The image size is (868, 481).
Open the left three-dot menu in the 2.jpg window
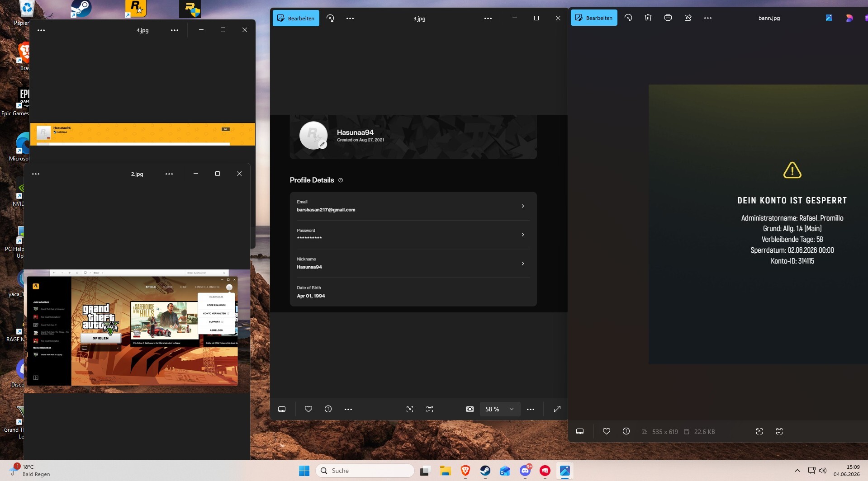[x=36, y=174]
